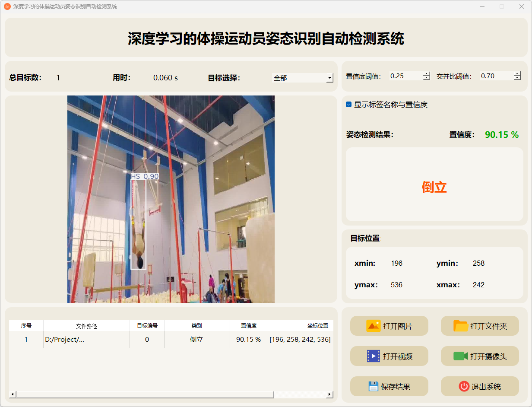Click the red power icon for 退出系统
Viewport: 532px width, 407px height.
point(464,386)
